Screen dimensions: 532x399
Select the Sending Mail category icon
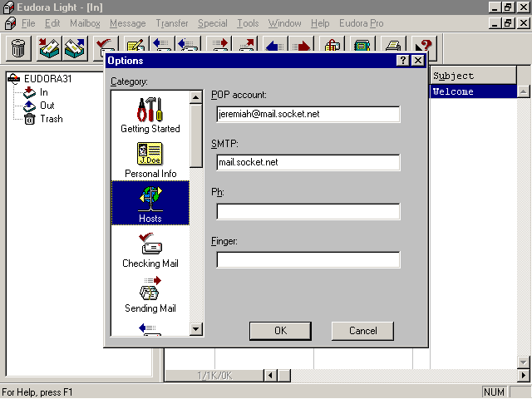coord(150,294)
